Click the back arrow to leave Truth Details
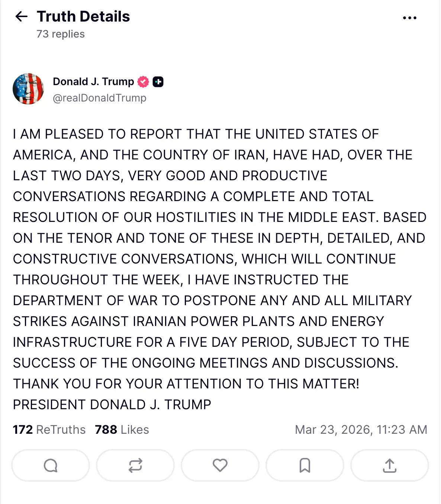 (22, 16)
